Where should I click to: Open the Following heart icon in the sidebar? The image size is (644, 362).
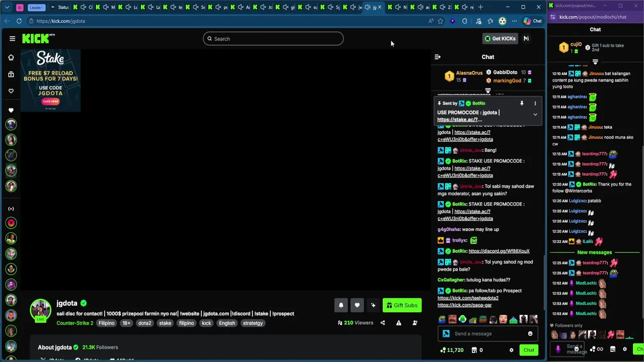(x=11, y=91)
